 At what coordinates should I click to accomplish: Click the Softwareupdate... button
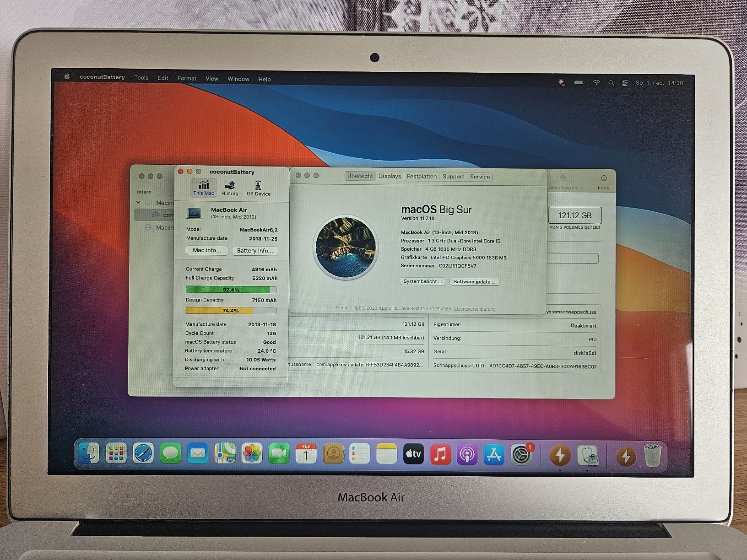point(475,282)
